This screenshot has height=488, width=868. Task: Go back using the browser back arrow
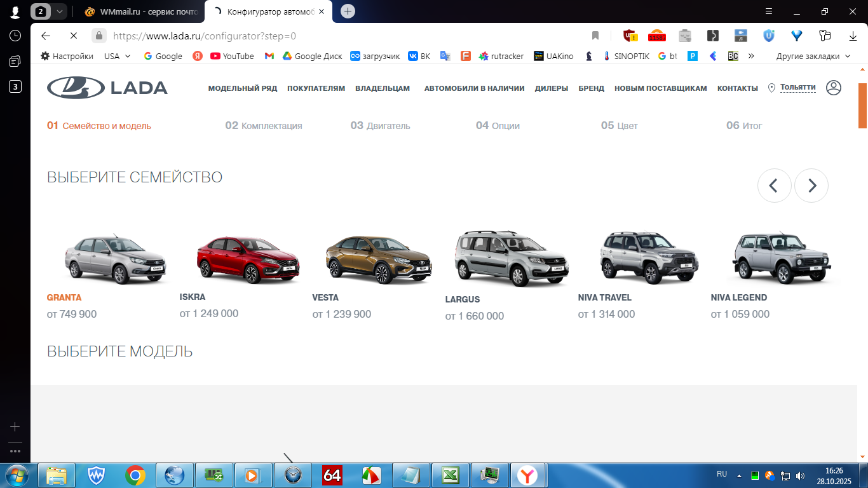(x=45, y=36)
